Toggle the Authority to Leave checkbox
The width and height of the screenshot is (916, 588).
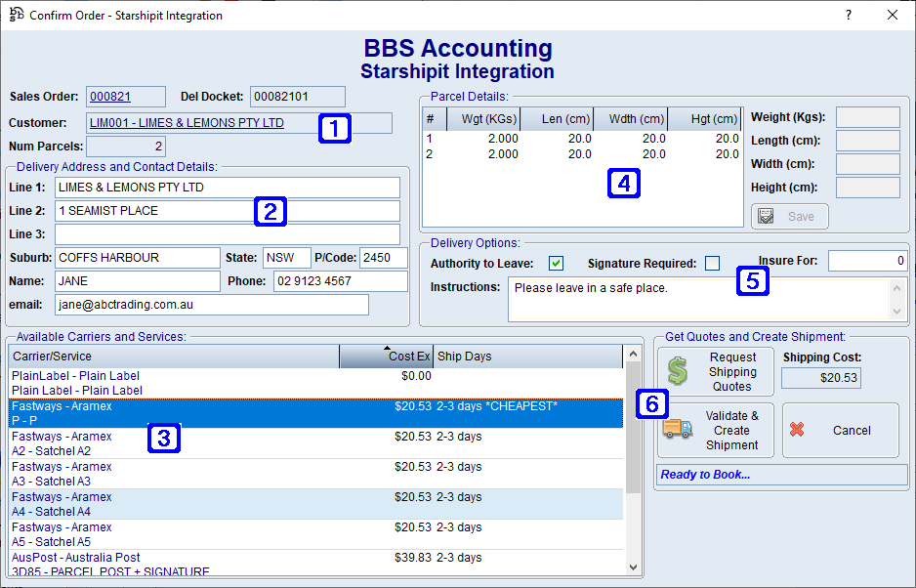point(556,263)
